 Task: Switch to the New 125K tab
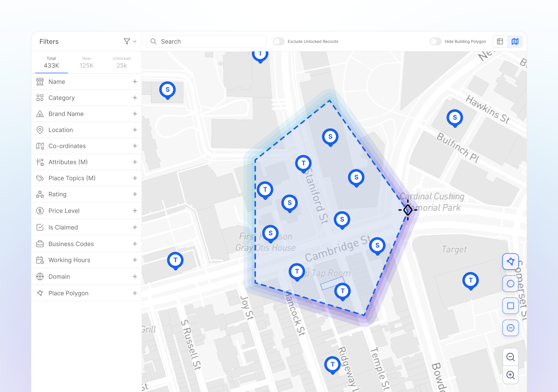click(x=86, y=62)
